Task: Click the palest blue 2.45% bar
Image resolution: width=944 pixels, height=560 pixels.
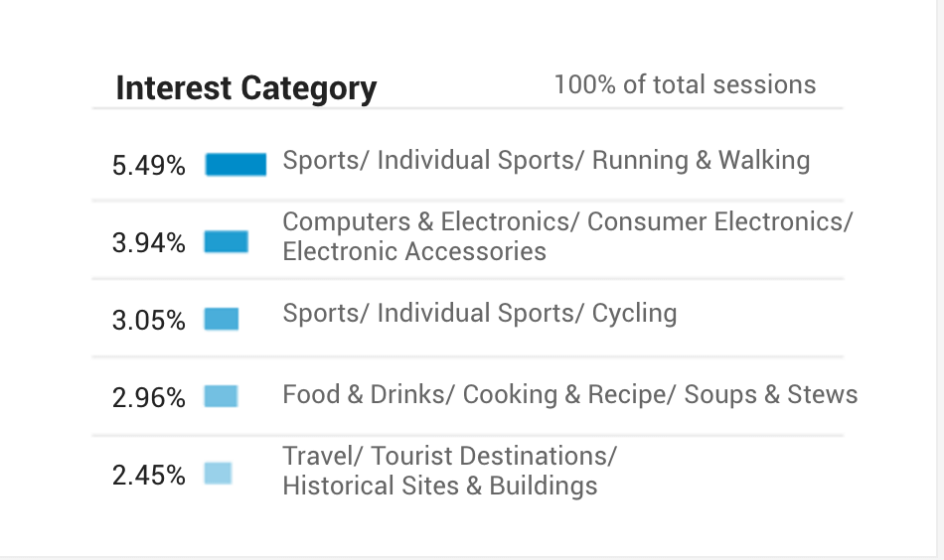Action: (218, 474)
